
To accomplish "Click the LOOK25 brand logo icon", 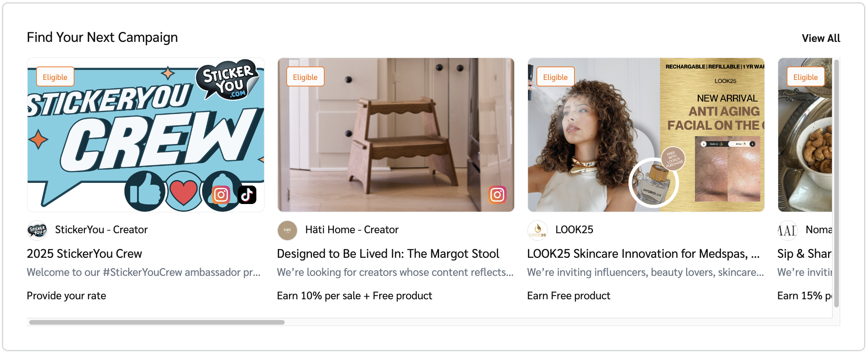I will pyautogui.click(x=538, y=230).
